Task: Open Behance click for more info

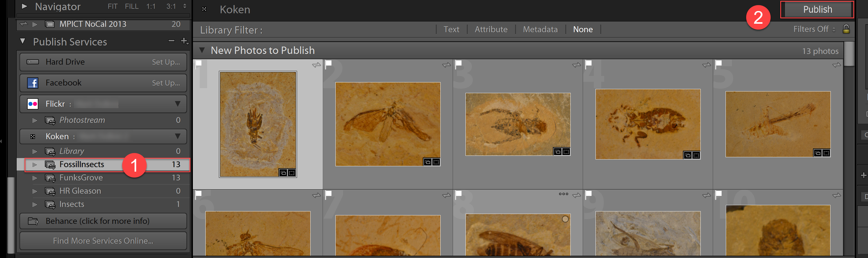Action: click(x=103, y=221)
